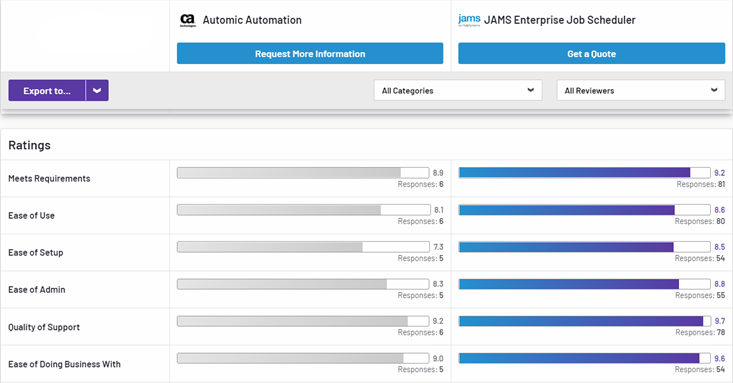This screenshot has width=733, height=383.
Task: Click the Responses: 78 count
Action: 700,332
